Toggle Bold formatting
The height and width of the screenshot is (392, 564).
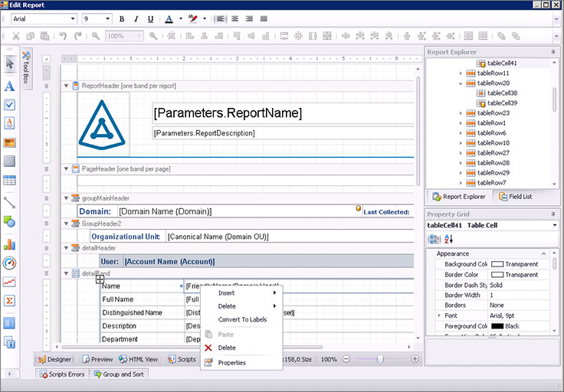coord(122,19)
